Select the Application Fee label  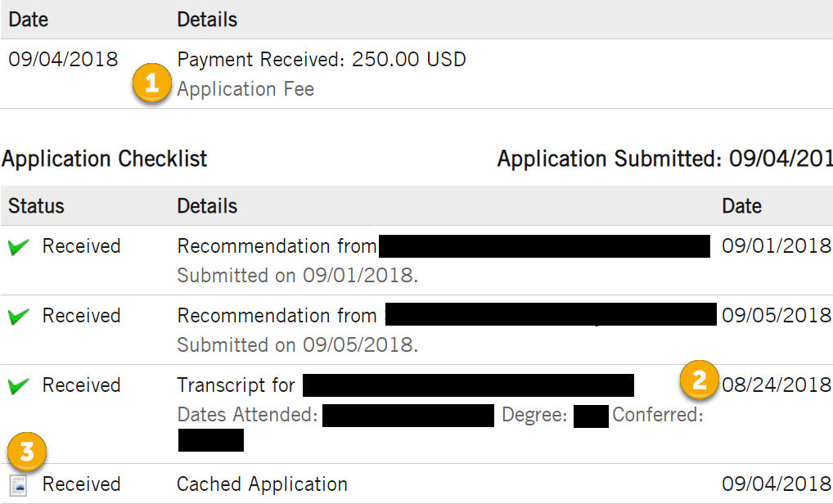[245, 89]
